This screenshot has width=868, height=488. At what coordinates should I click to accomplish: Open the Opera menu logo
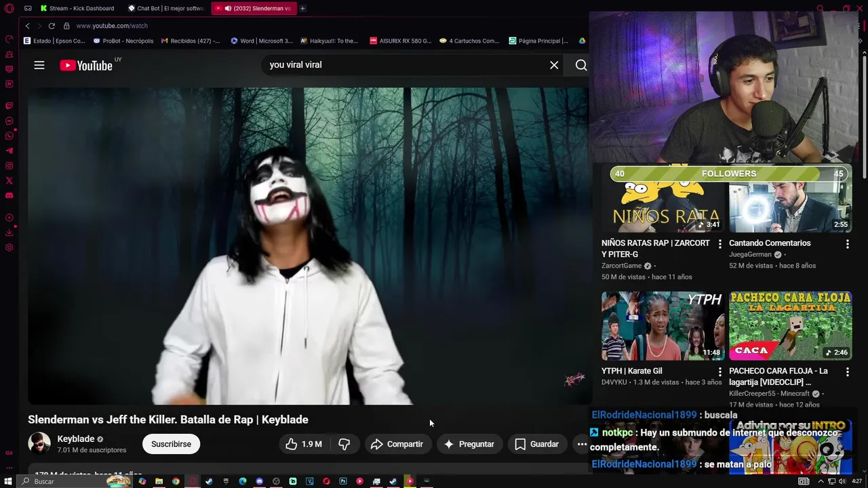point(9,9)
